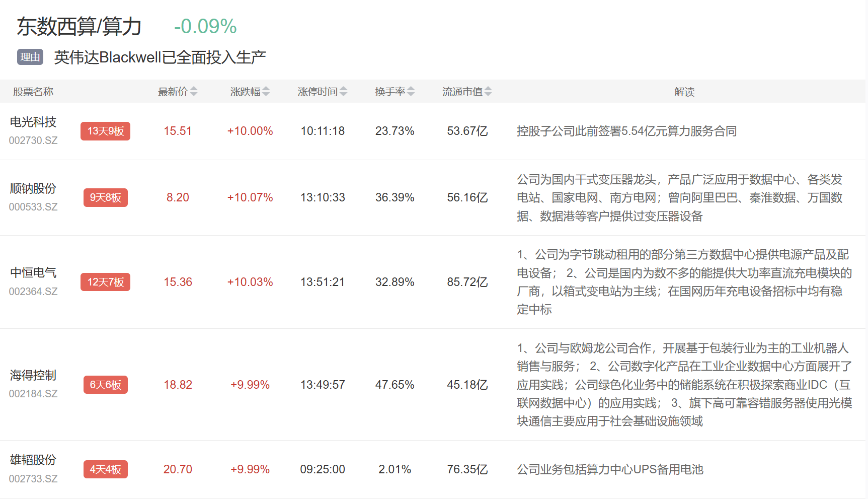Open 电光科技 stock name link

coord(33,122)
